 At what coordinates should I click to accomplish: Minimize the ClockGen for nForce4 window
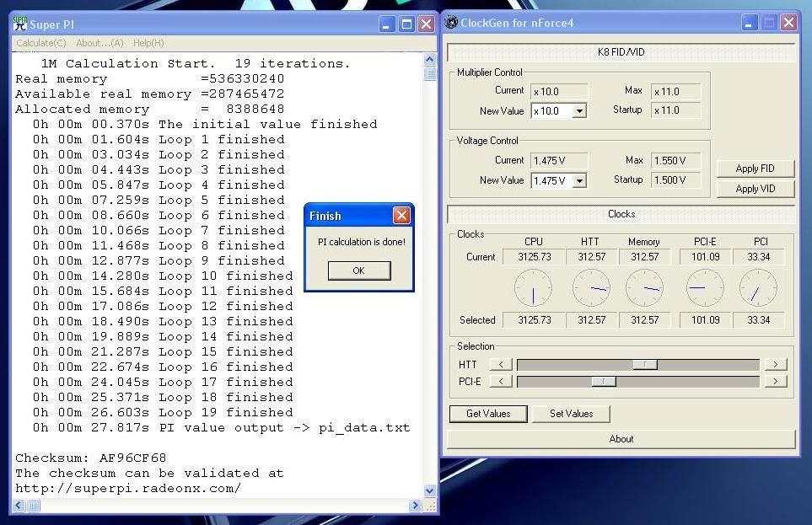(x=749, y=23)
